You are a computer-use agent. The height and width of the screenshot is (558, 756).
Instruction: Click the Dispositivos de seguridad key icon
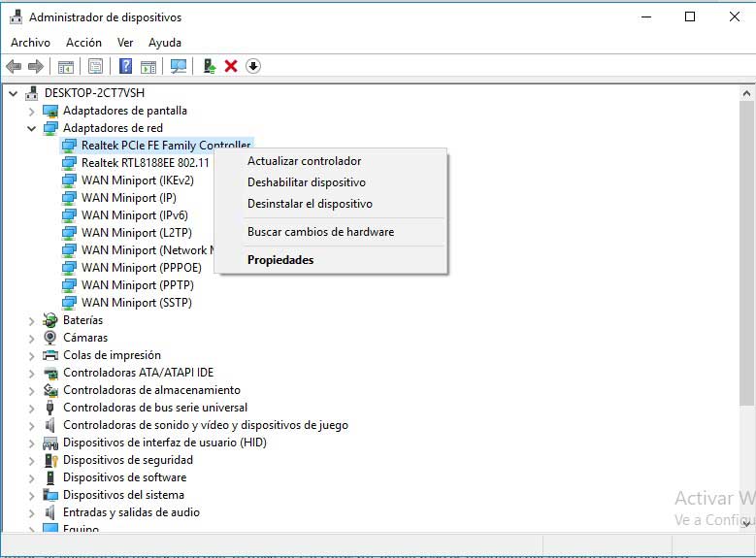tap(50, 460)
